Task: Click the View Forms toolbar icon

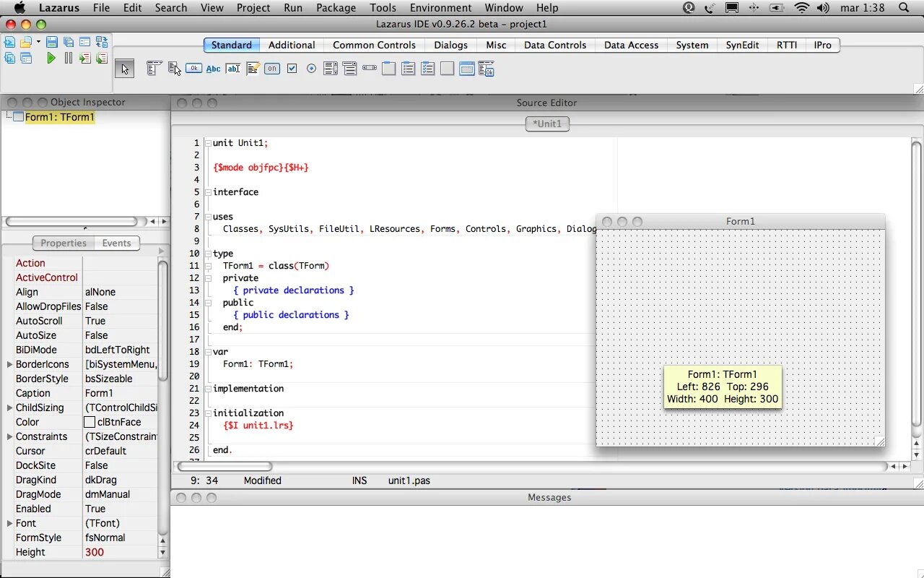Action: [x=26, y=58]
